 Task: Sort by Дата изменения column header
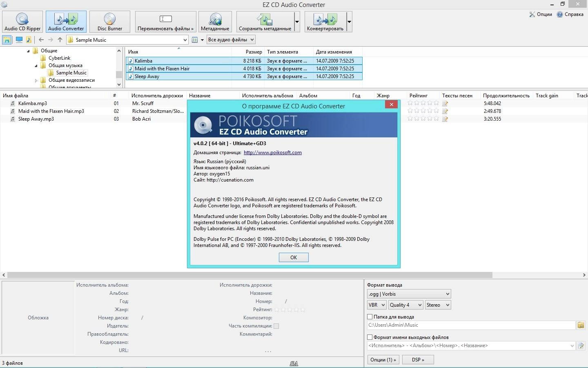[x=338, y=52]
